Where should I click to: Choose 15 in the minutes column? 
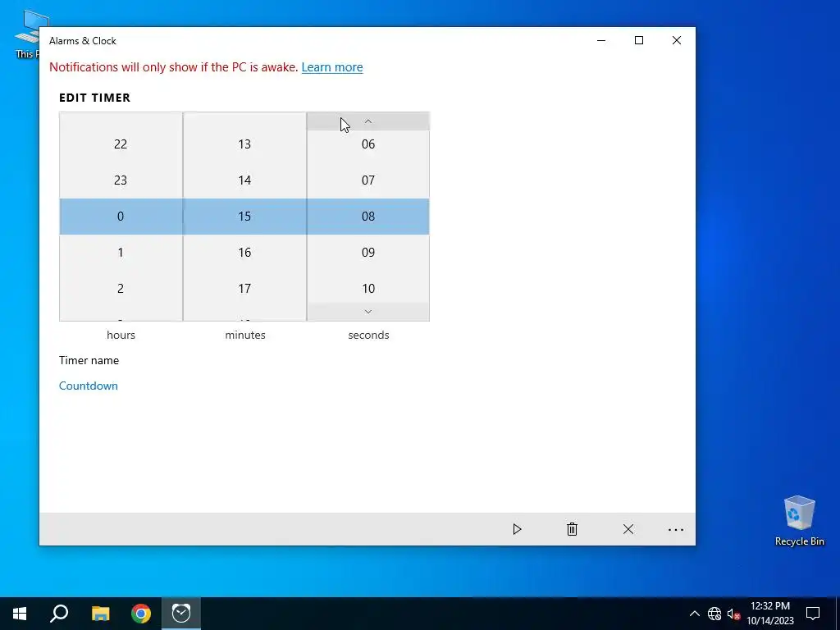pos(244,217)
